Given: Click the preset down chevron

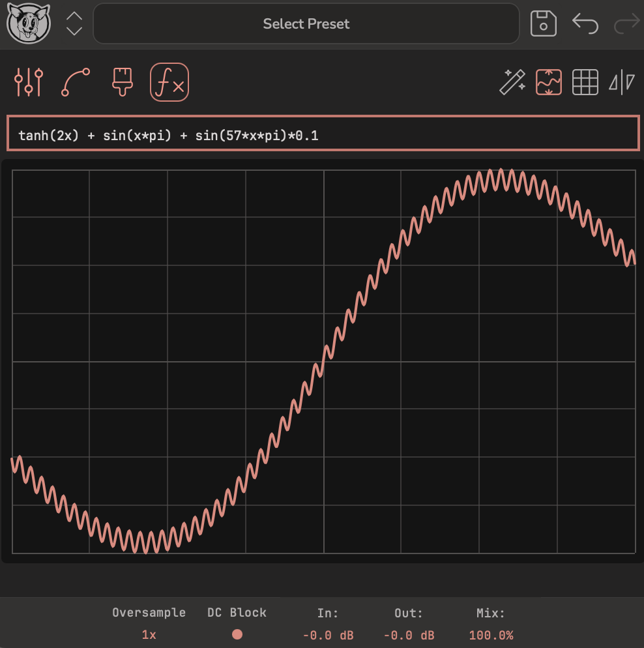Looking at the screenshot, I should pos(74,31).
